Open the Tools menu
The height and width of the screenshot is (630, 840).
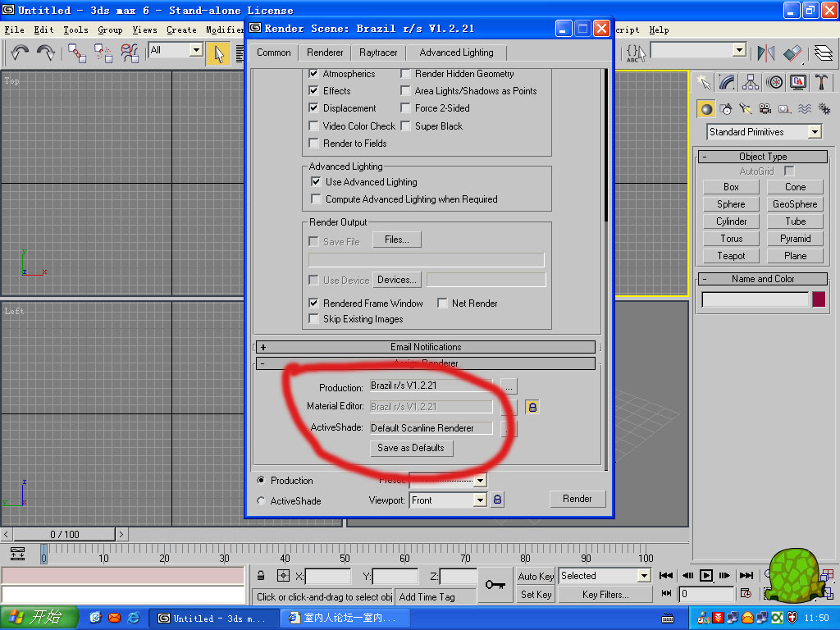[x=75, y=30]
